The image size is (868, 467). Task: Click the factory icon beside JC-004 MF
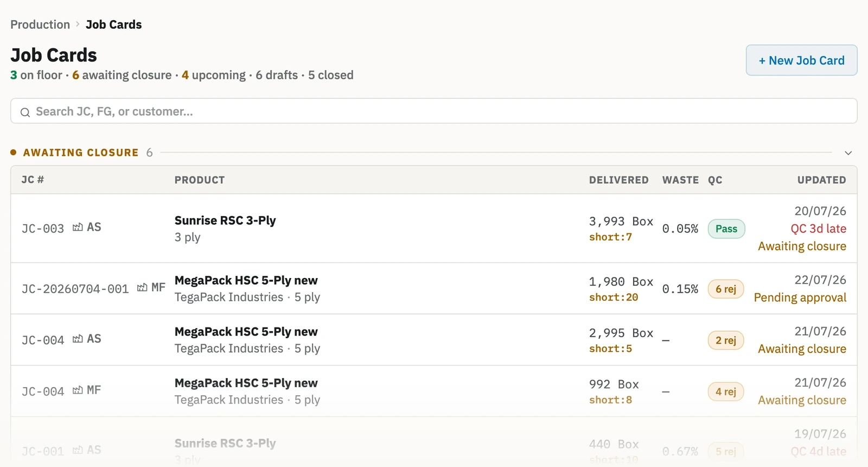(78, 390)
